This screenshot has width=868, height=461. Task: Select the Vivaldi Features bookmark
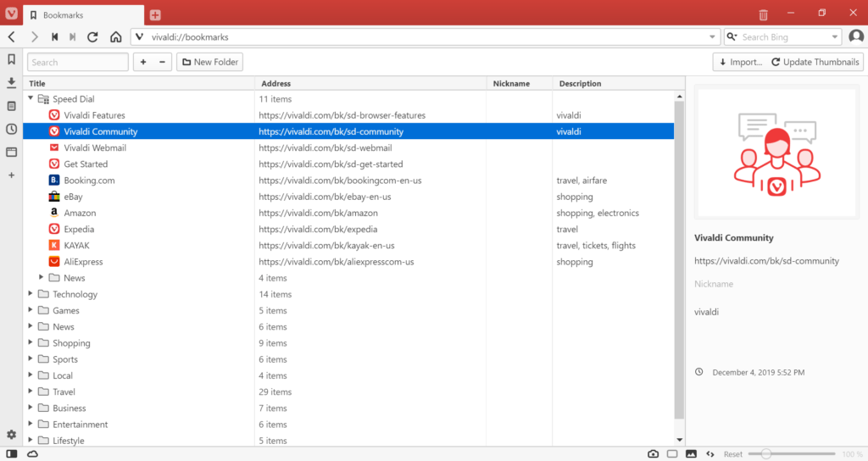(348, 115)
